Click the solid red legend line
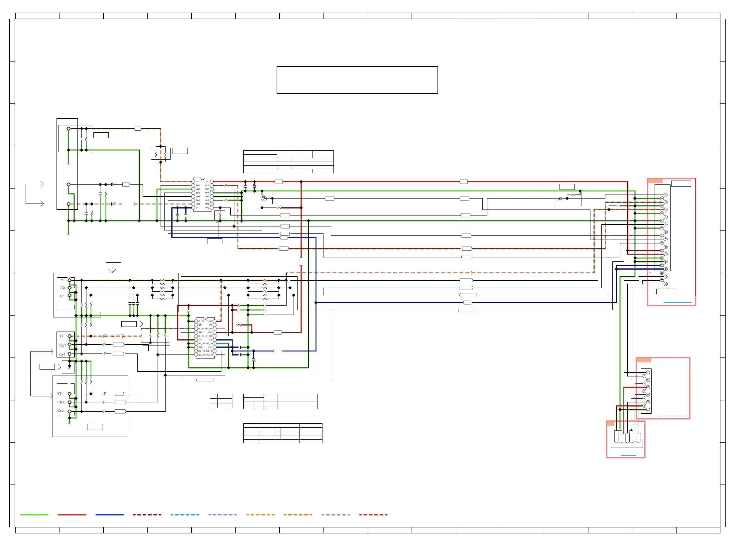Screen dimensions: 754x560 coord(72,515)
